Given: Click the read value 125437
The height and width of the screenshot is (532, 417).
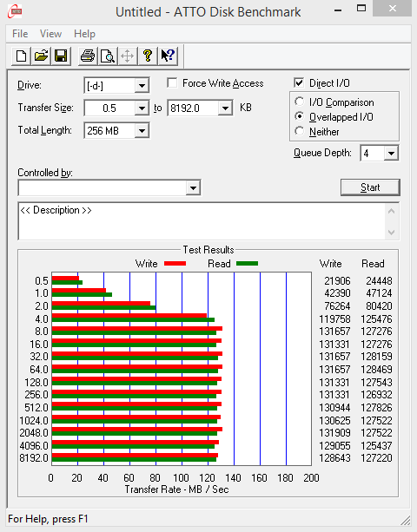Looking at the screenshot, I should pyautogui.click(x=376, y=445).
